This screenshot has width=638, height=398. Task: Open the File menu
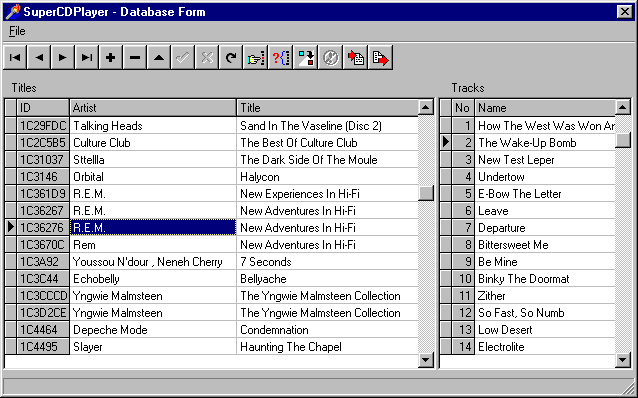point(17,31)
